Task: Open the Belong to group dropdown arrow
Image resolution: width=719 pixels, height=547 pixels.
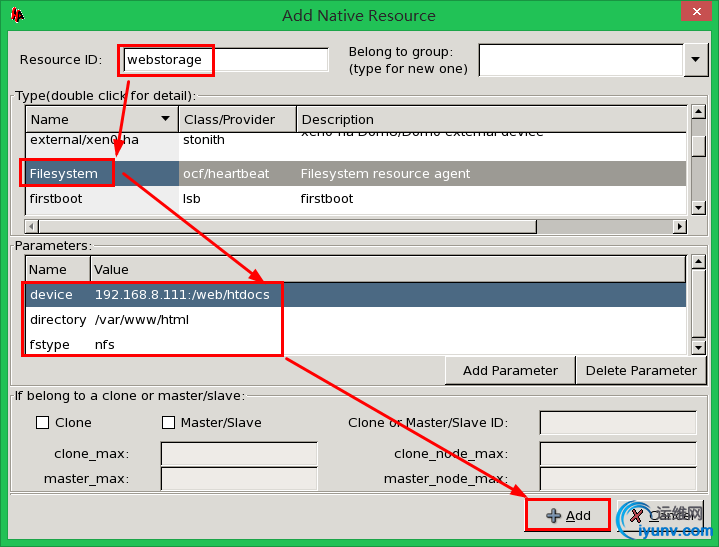Action: pos(696,60)
